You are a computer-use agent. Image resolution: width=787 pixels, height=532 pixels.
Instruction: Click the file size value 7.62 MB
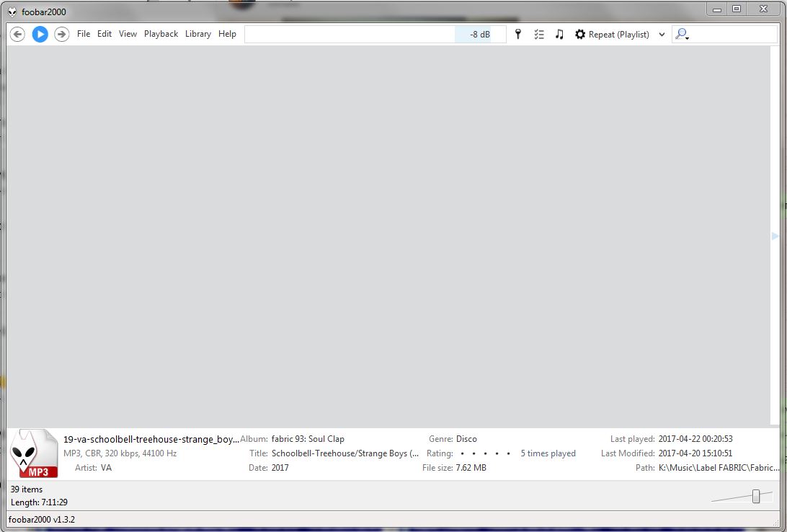pyautogui.click(x=471, y=468)
